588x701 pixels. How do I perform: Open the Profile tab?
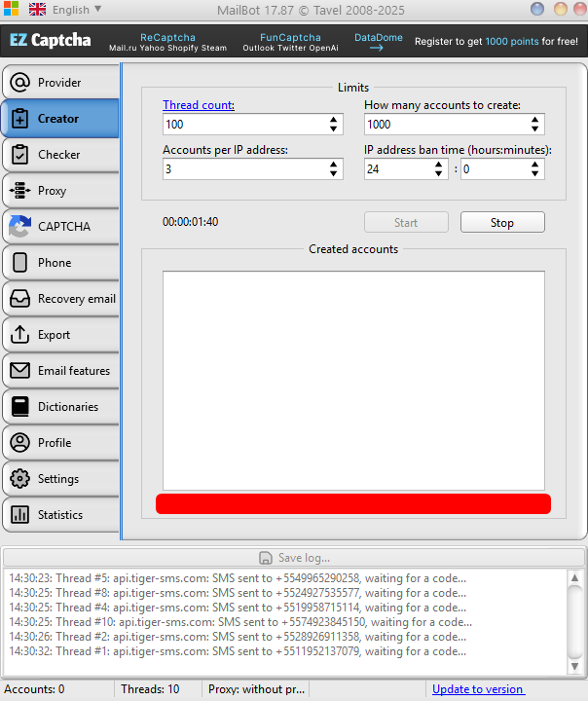[x=61, y=443]
